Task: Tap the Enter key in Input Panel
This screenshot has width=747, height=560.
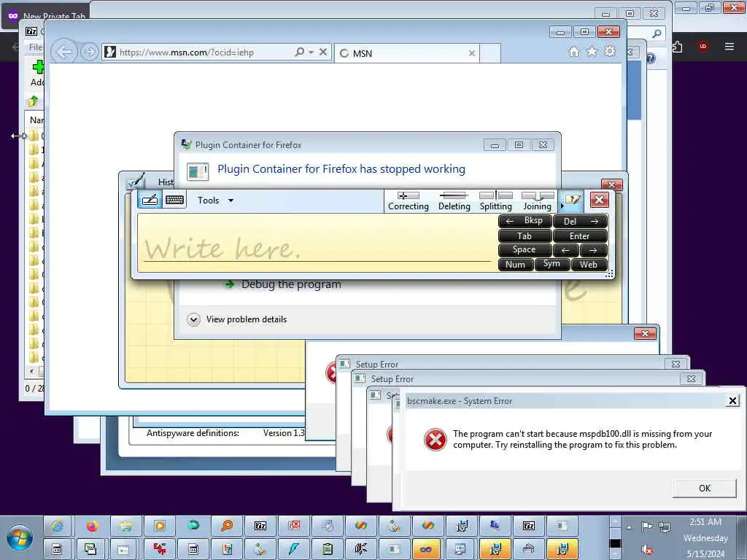Action: [580, 236]
